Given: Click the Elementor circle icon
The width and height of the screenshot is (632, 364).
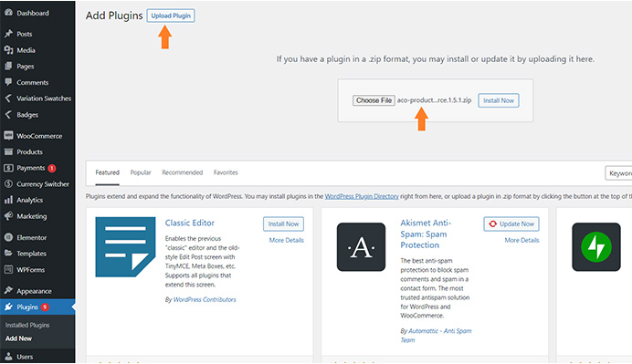Looking at the screenshot, I should pyautogui.click(x=8, y=237).
